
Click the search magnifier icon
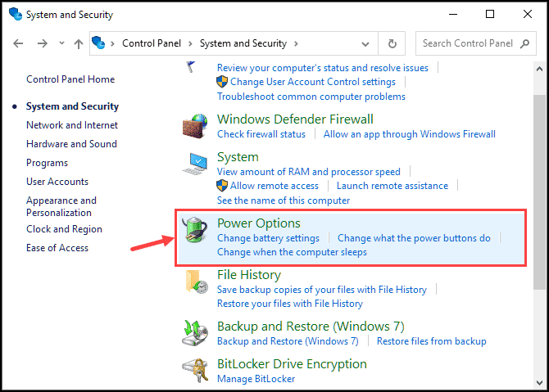point(524,43)
